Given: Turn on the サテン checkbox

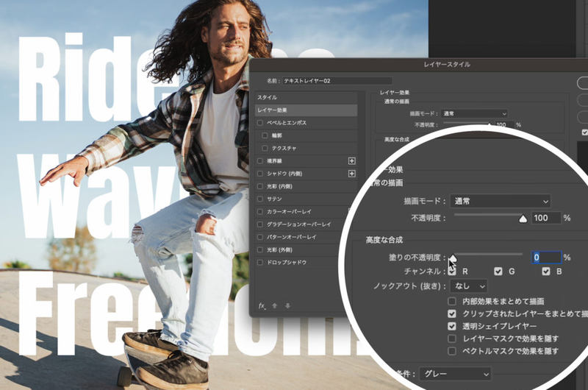Looking at the screenshot, I should coord(260,199).
